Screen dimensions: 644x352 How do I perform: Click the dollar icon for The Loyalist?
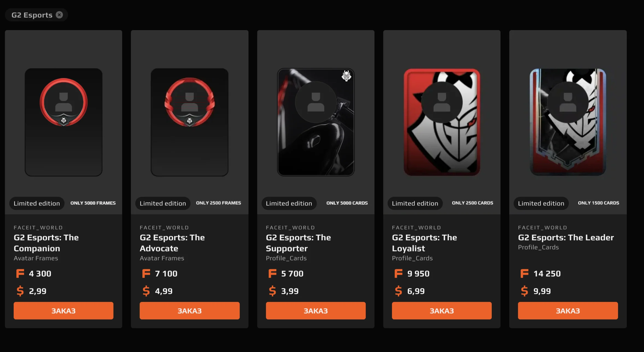399,291
